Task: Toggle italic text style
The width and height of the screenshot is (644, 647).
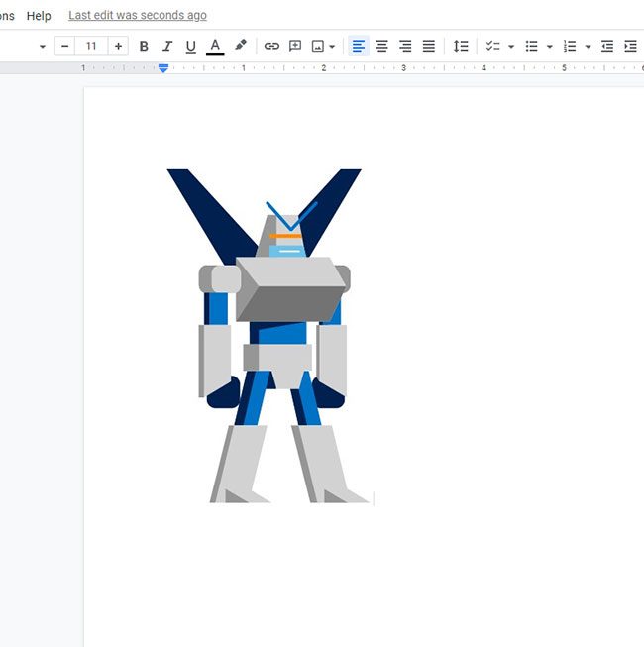Action: point(167,47)
